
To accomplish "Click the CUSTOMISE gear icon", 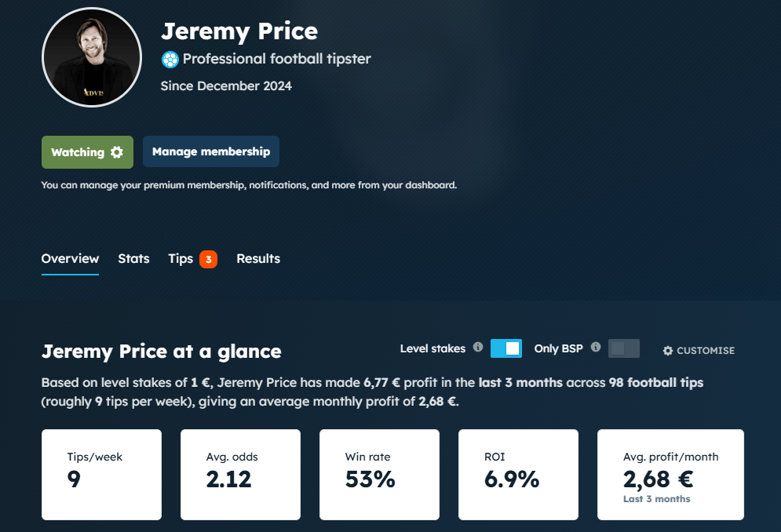I will coord(667,351).
